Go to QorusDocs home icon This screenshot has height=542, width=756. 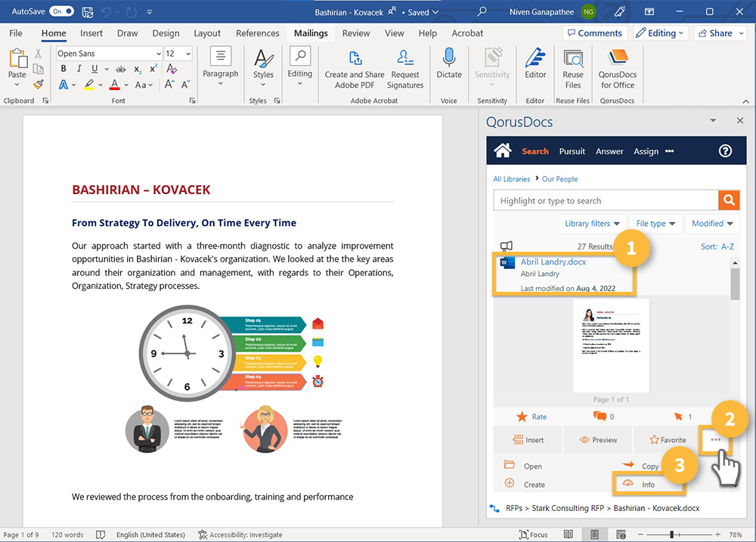pos(503,151)
